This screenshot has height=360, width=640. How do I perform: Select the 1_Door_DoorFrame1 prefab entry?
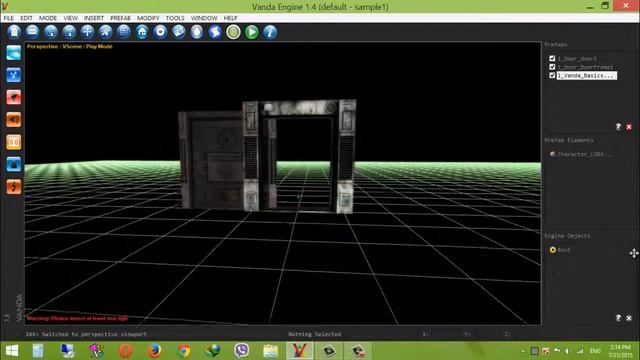pyautogui.click(x=585, y=67)
